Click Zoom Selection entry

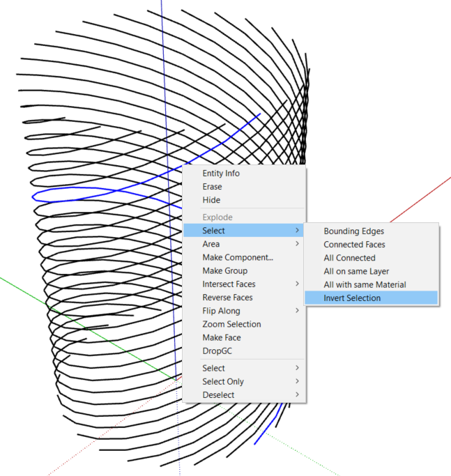[x=244, y=324]
